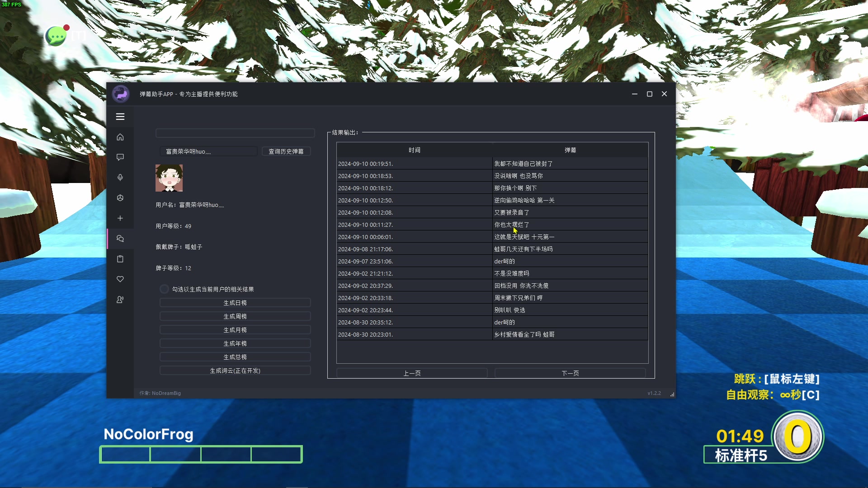
Task: Click 生成周榜 button
Action: [x=235, y=316]
